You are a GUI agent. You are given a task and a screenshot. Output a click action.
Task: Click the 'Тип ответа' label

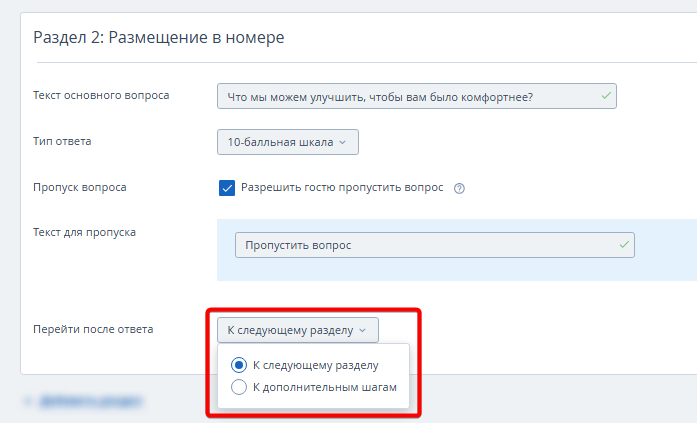(x=62, y=141)
